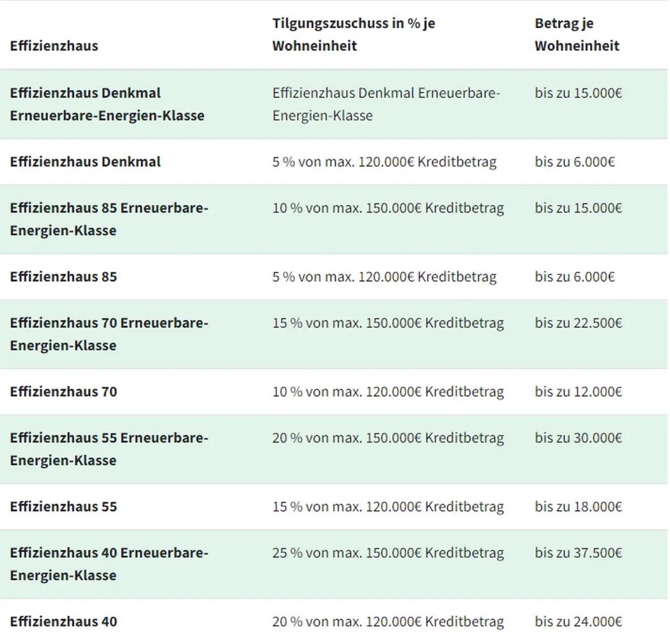Click the 'bis zu 37.500€' amount cell
This screenshot has width=670, height=644.
click(578, 553)
